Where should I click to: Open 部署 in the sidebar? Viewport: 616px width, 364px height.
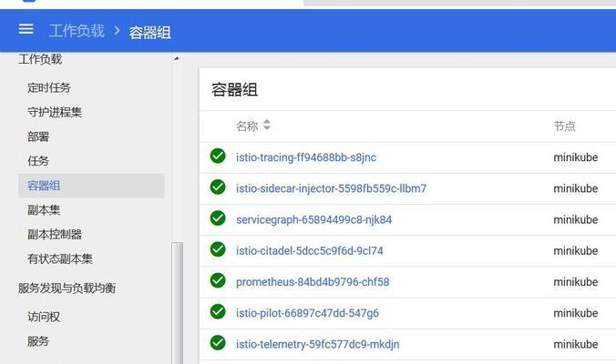tap(38, 136)
